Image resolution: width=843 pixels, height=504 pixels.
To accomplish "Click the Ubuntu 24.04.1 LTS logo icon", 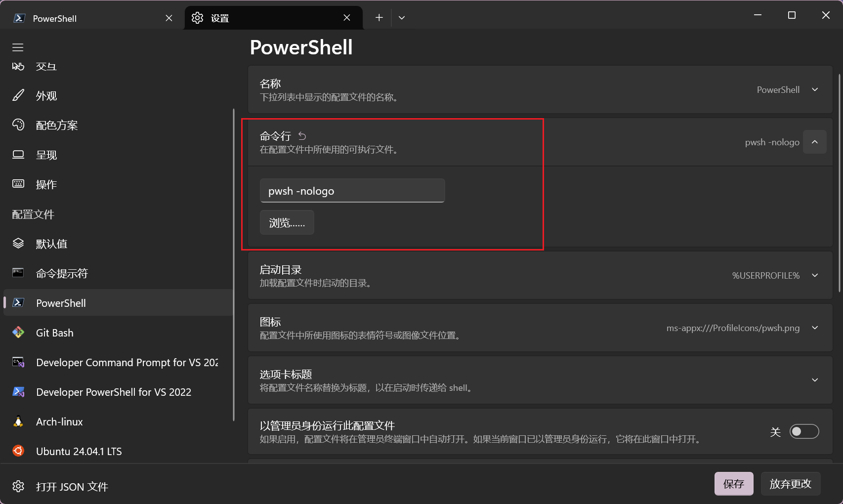I will click(18, 451).
